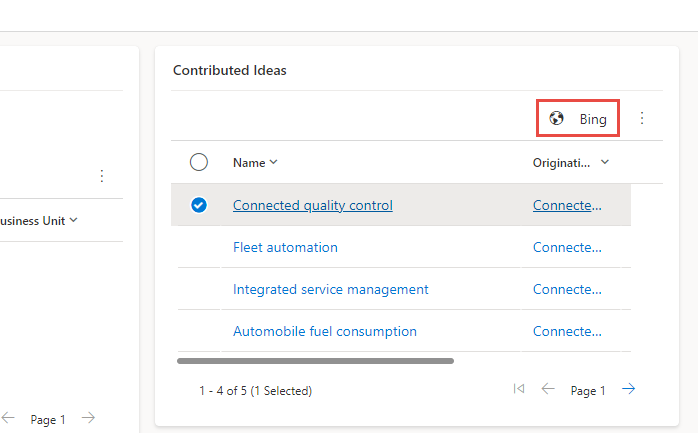Expand the Name column sort dropdown
698x433 pixels.
[273, 162]
